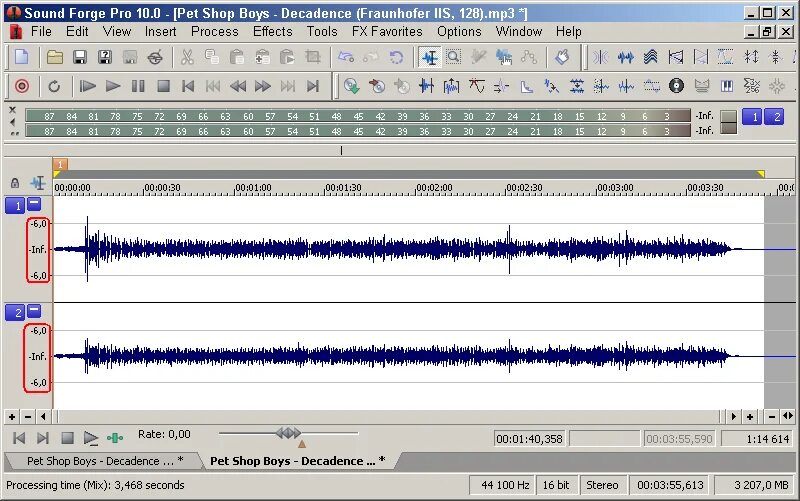800x501 pixels.
Task: Click the Record button
Action: 22,86
